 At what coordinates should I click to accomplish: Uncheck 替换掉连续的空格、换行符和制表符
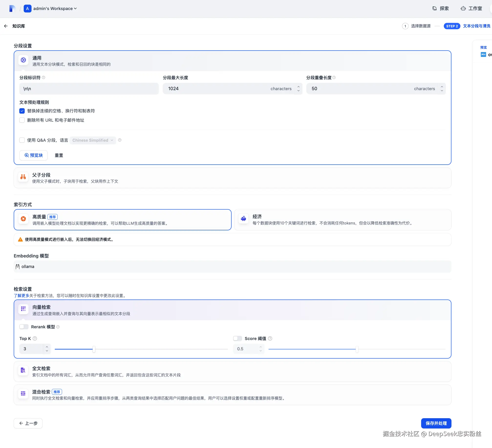click(22, 111)
